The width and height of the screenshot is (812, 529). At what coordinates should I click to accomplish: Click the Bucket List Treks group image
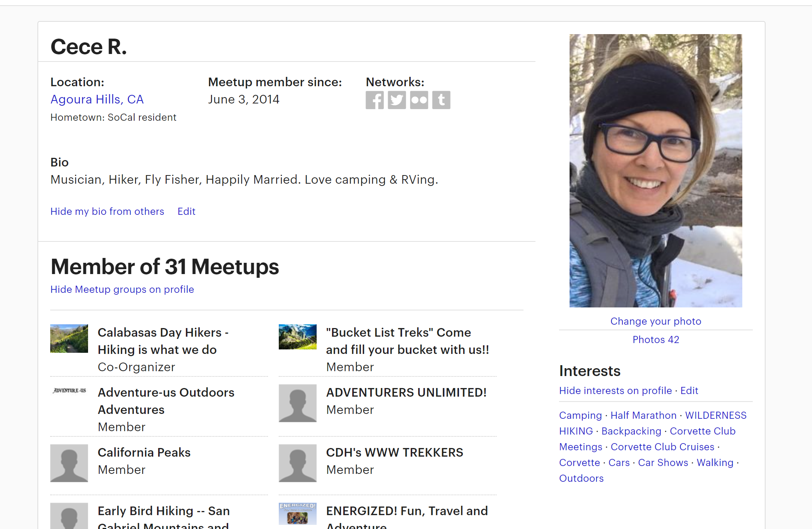pos(298,337)
